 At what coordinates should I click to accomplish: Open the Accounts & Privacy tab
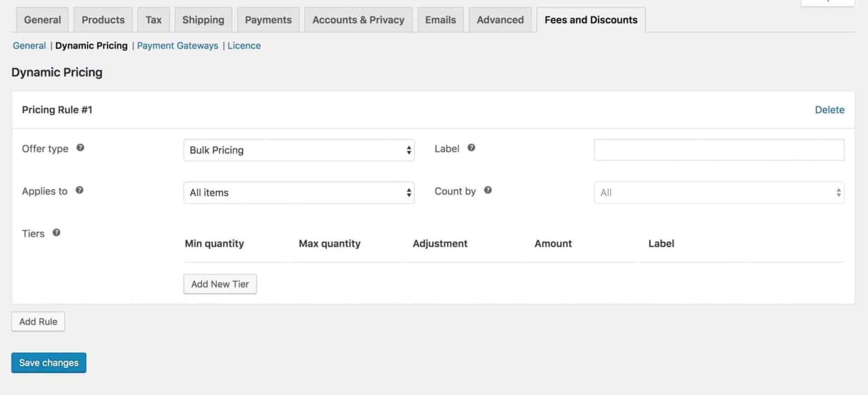pos(359,20)
